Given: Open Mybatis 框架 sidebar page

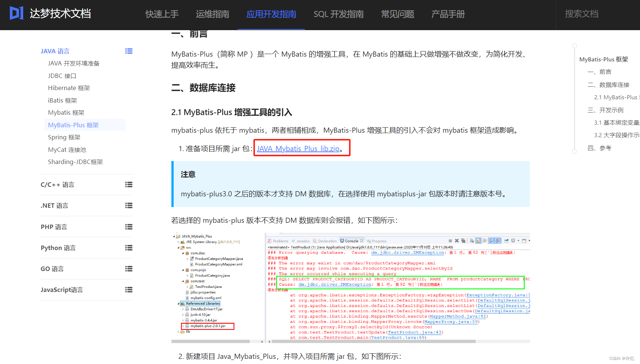Looking at the screenshot, I should pyautogui.click(x=66, y=113).
